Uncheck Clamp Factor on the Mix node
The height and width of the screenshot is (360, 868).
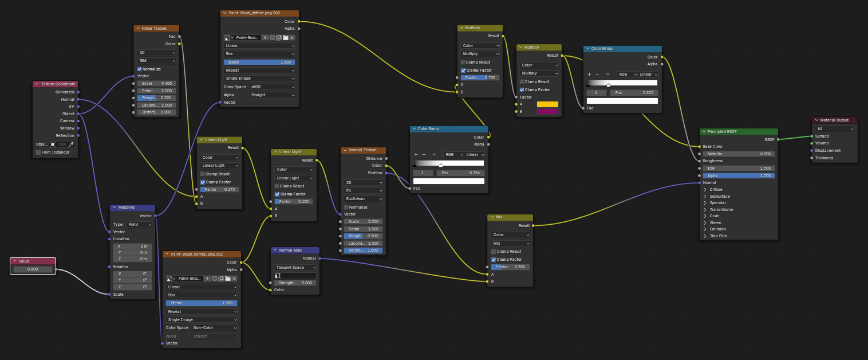coord(492,259)
